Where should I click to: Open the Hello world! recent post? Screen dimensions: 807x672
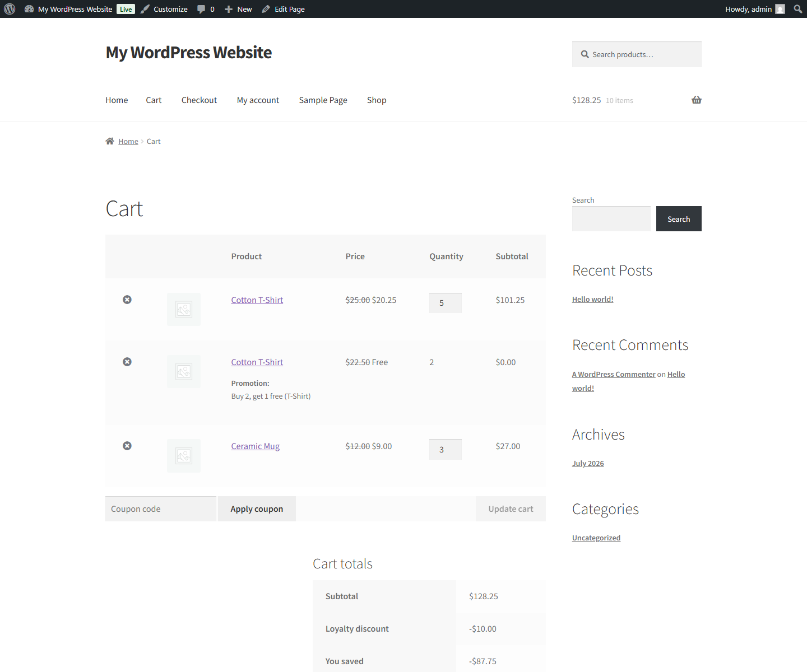pos(593,300)
